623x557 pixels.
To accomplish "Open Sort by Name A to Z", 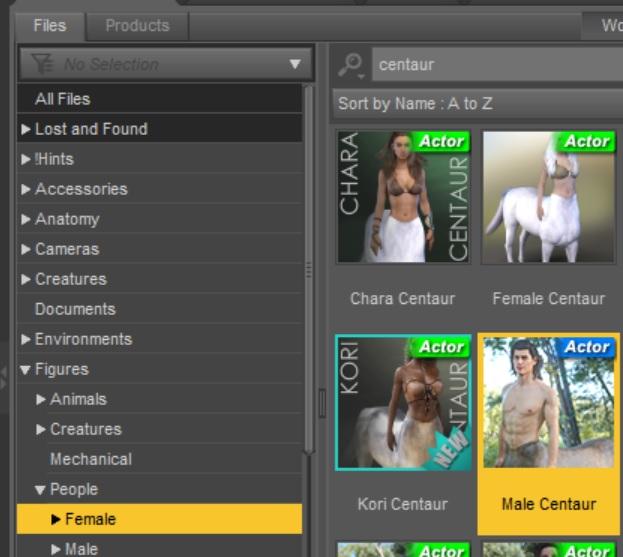I will (x=477, y=104).
